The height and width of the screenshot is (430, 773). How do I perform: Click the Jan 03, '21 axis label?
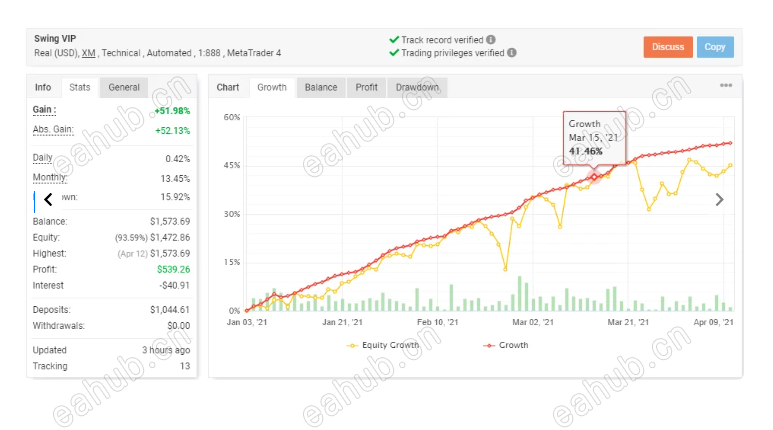(x=247, y=322)
